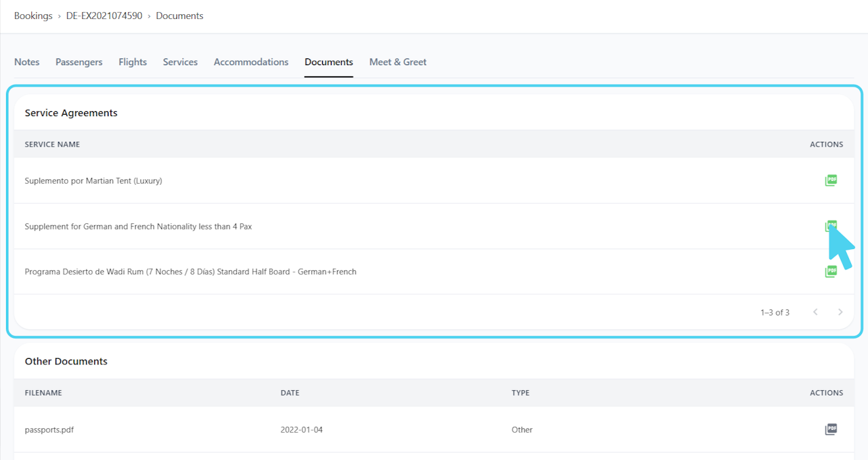Open the Passengers tab
Screen dimensions: 868x460
click(x=79, y=62)
